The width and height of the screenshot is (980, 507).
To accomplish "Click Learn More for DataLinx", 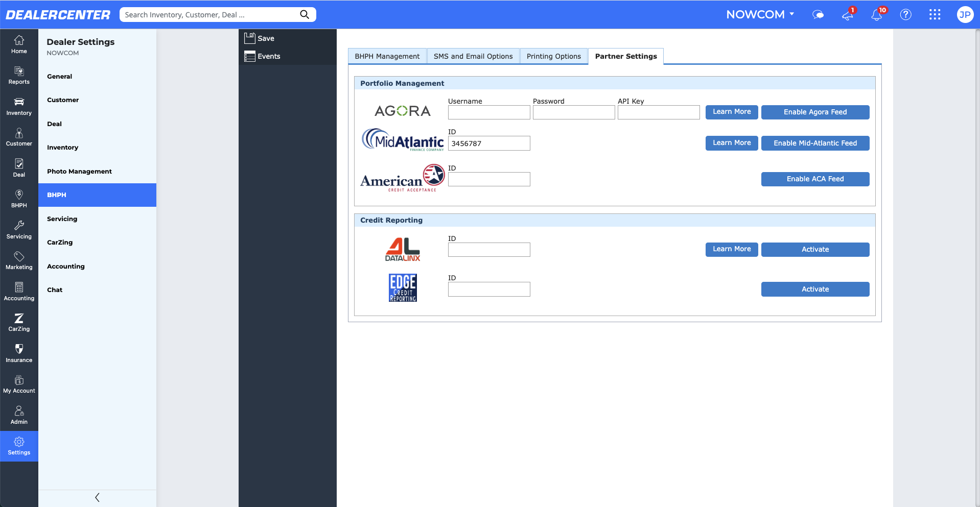I will click(x=732, y=249).
